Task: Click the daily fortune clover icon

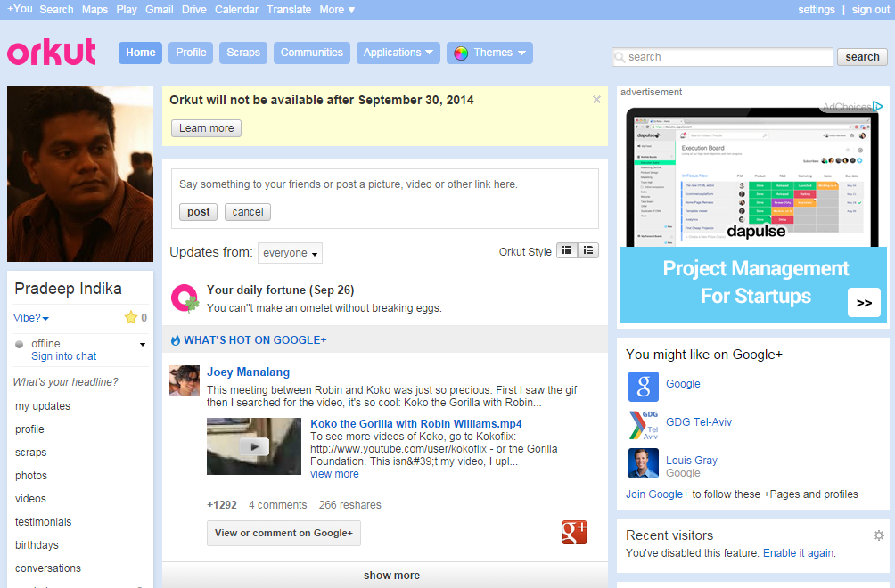Action: pos(185,298)
